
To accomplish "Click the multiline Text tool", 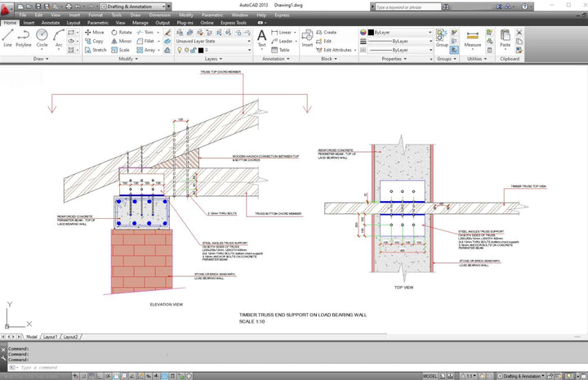I will [x=262, y=38].
